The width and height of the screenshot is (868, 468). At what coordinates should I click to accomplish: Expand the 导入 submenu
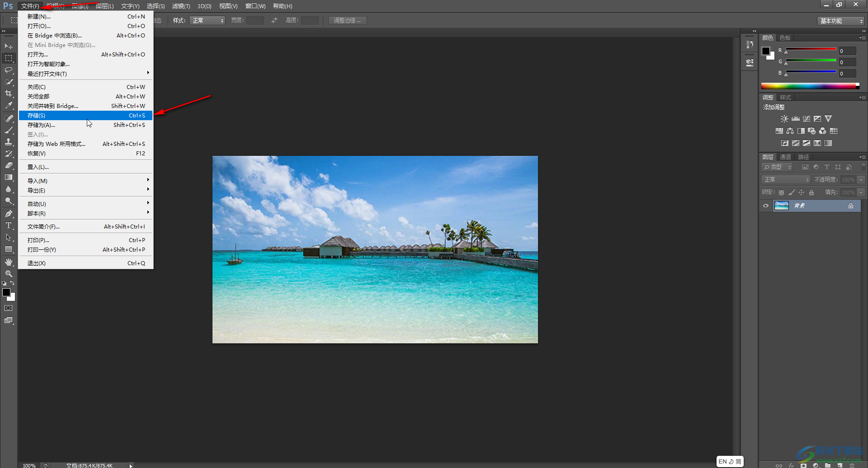86,181
